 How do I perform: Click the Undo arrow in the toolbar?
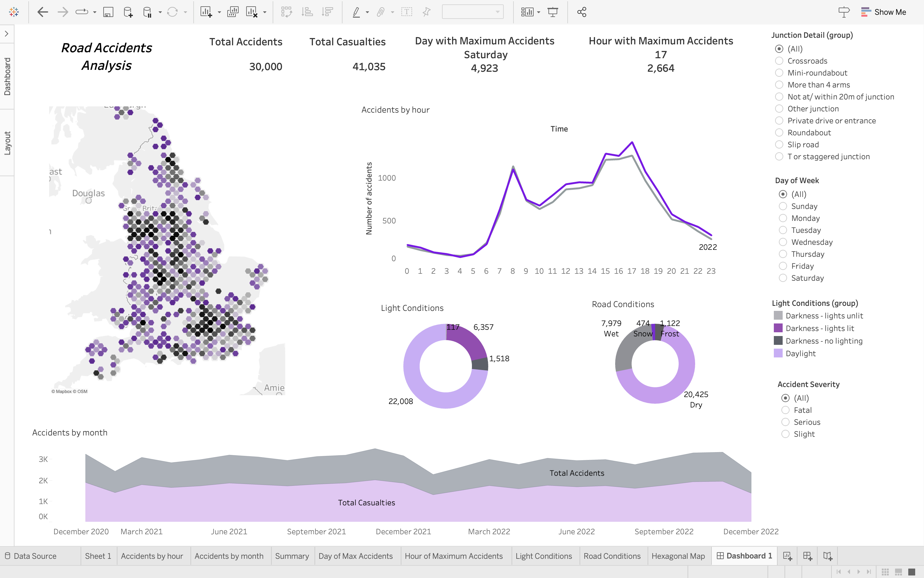[x=43, y=12]
